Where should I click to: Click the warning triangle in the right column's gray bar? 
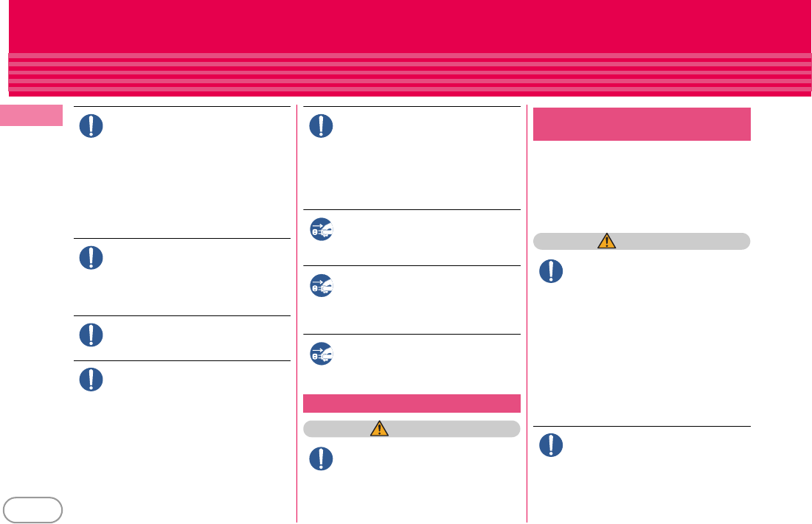[607, 241]
